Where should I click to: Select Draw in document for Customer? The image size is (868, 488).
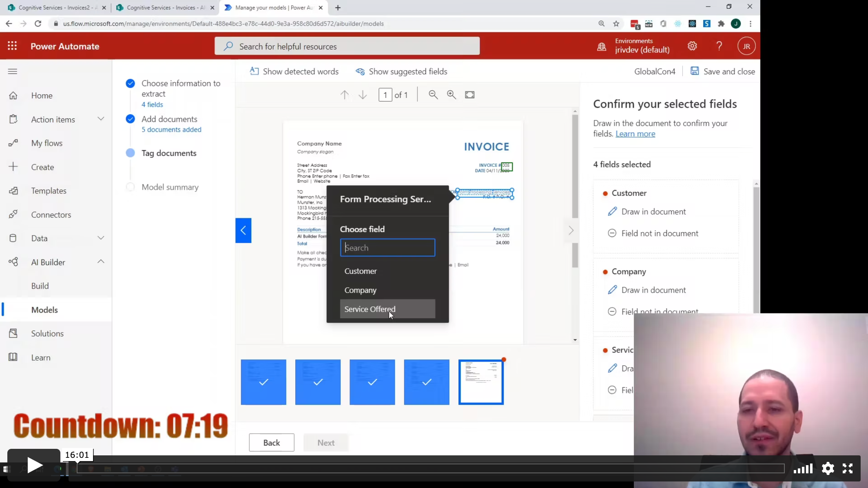(647, 212)
